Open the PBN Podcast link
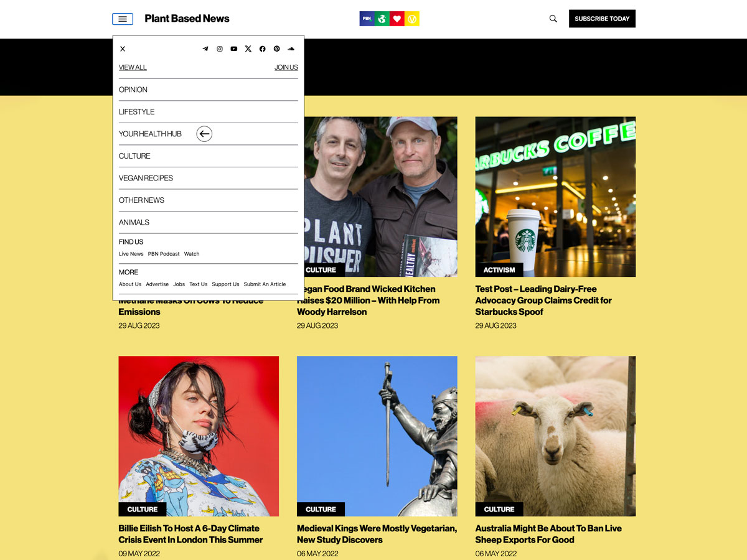The image size is (747, 560). (x=164, y=254)
